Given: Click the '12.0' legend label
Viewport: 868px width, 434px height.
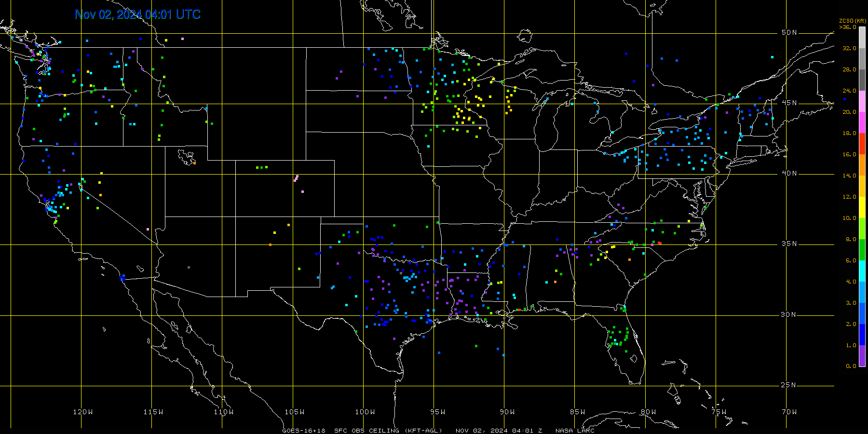Looking at the screenshot, I should click(x=849, y=197).
